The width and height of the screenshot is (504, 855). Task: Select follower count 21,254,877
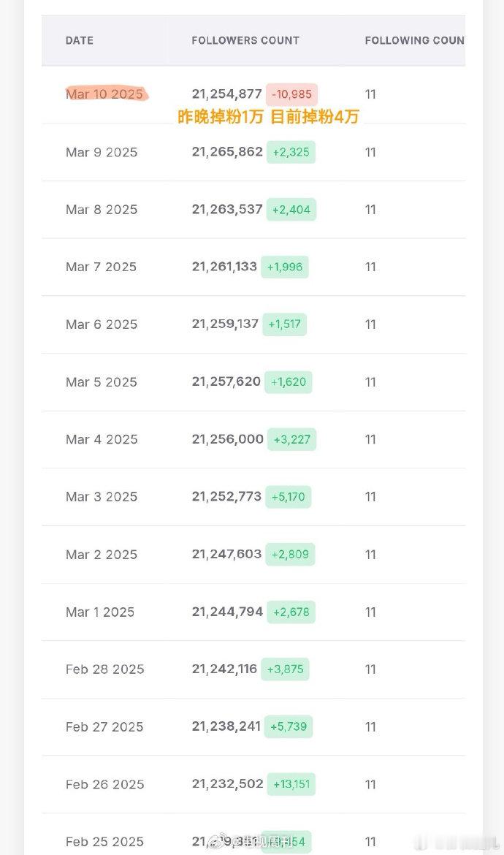[226, 94]
